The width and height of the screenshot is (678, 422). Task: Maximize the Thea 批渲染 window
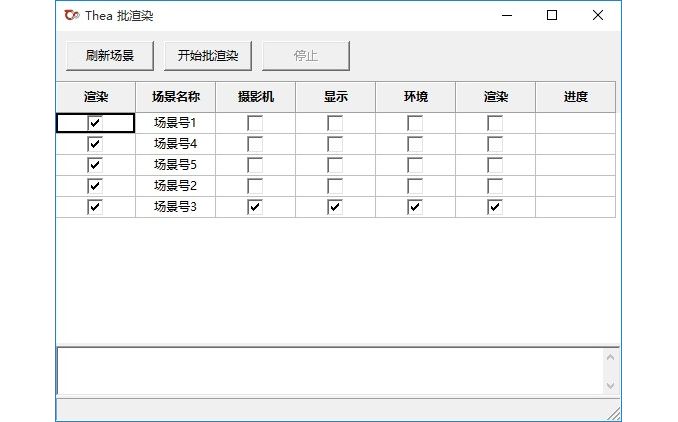tap(552, 16)
